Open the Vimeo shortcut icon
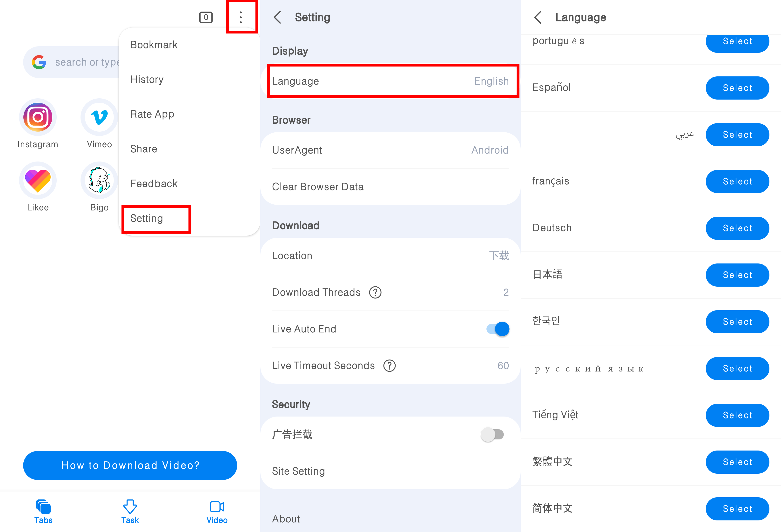This screenshot has width=781, height=532. [99, 117]
